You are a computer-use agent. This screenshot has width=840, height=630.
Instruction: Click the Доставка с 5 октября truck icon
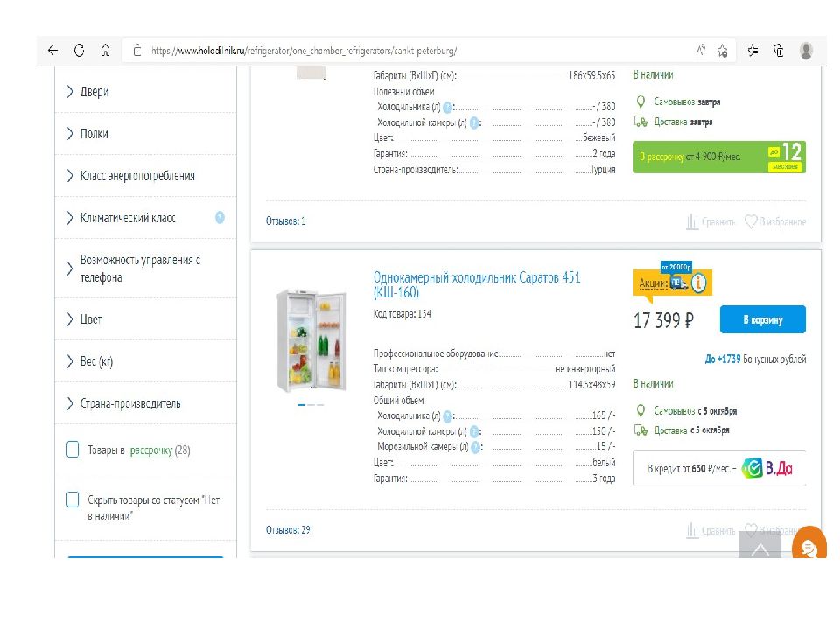pos(640,430)
